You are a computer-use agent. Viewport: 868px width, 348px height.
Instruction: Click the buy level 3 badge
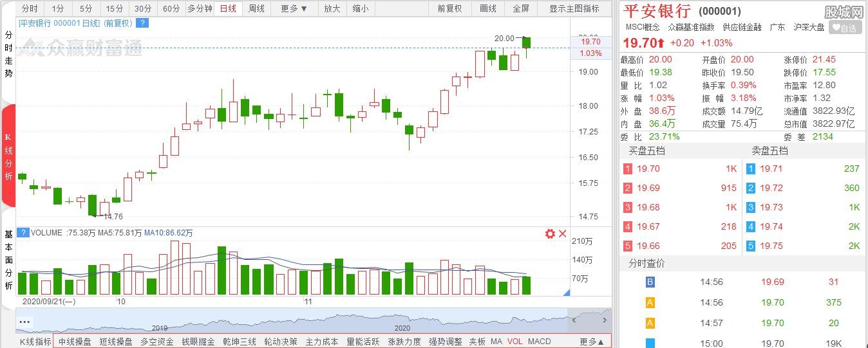click(628, 208)
